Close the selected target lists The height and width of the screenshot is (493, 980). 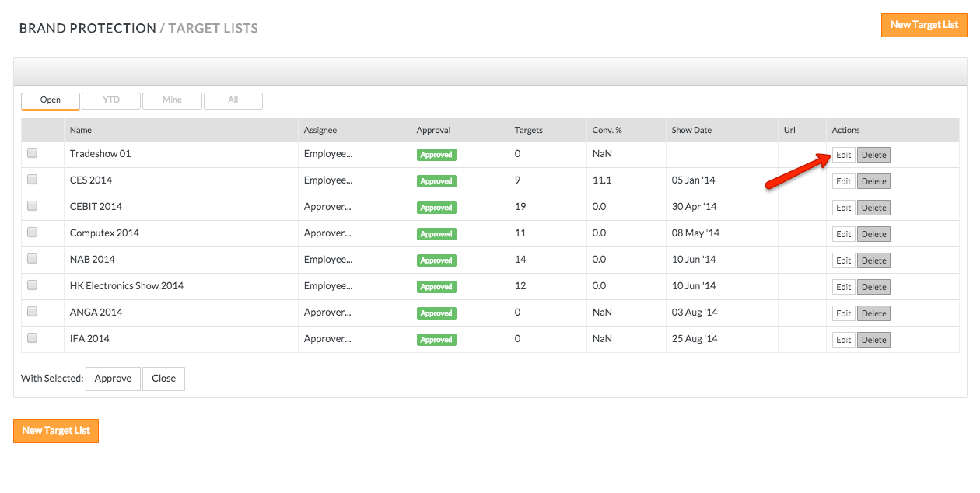click(163, 379)
